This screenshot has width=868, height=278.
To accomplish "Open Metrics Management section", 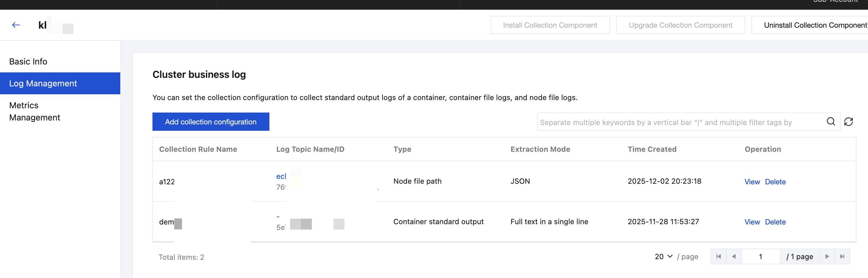I will (x=35, y=111).
